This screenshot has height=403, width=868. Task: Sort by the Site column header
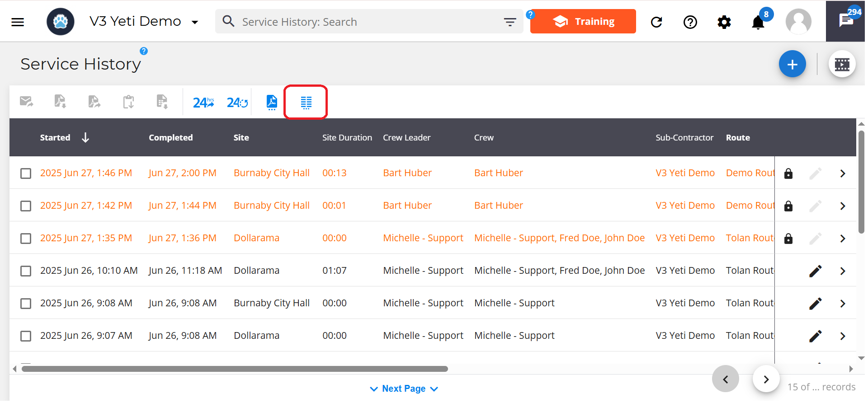pos(241,137)
